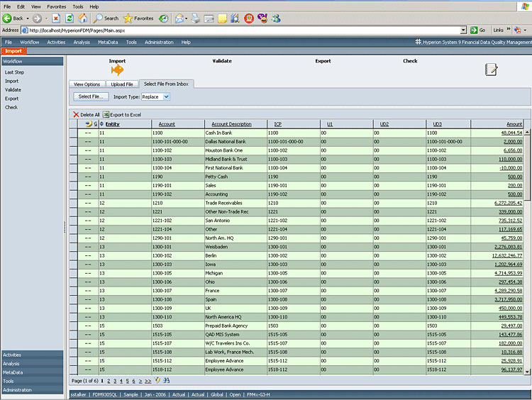The width and height of the screenshot is (532, 400).
Task: Click the grid vertical scrollbar down arrow
Action: 527,372
